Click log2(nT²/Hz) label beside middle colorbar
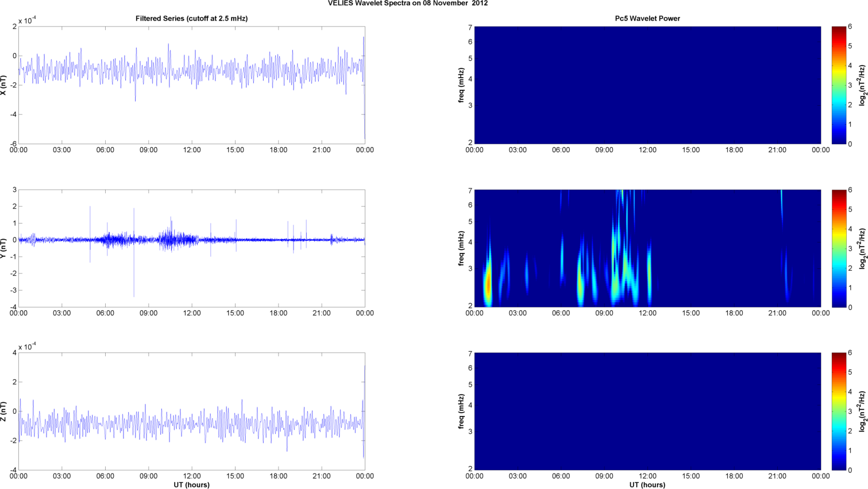This screenshot has width=868, height=489. click(x=862, y=248)
